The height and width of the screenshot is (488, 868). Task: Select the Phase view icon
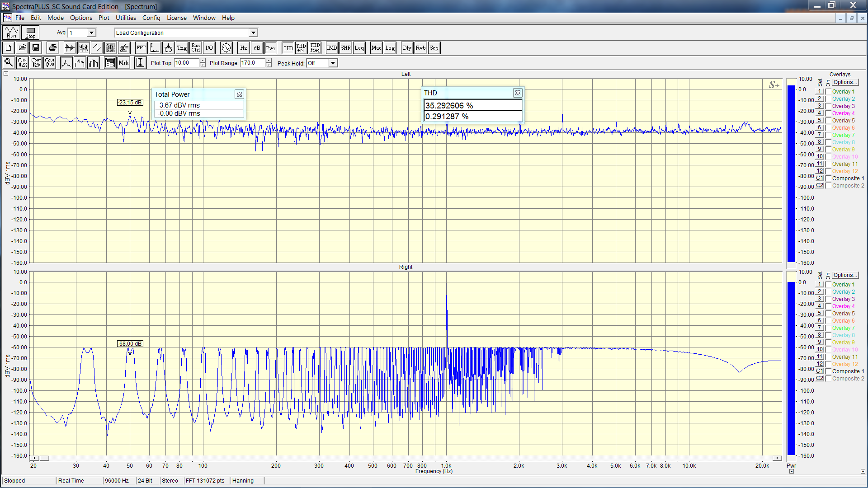(x=97, y=48)
